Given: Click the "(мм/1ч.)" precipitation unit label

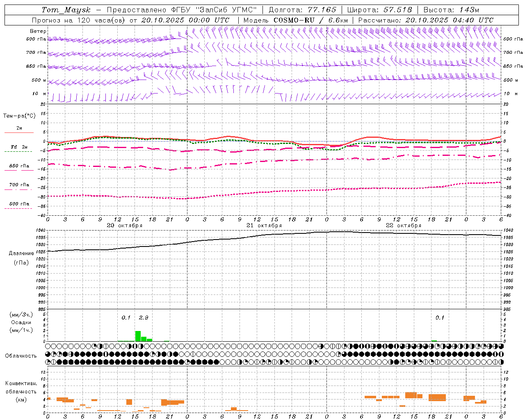Looking at the screenshot, I should tap(21, 330).
